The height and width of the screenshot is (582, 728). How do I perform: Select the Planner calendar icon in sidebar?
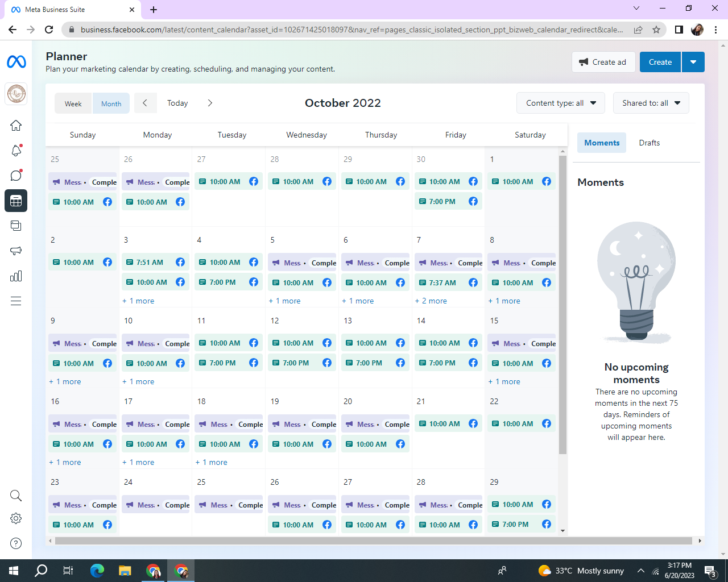pos(16,201)
